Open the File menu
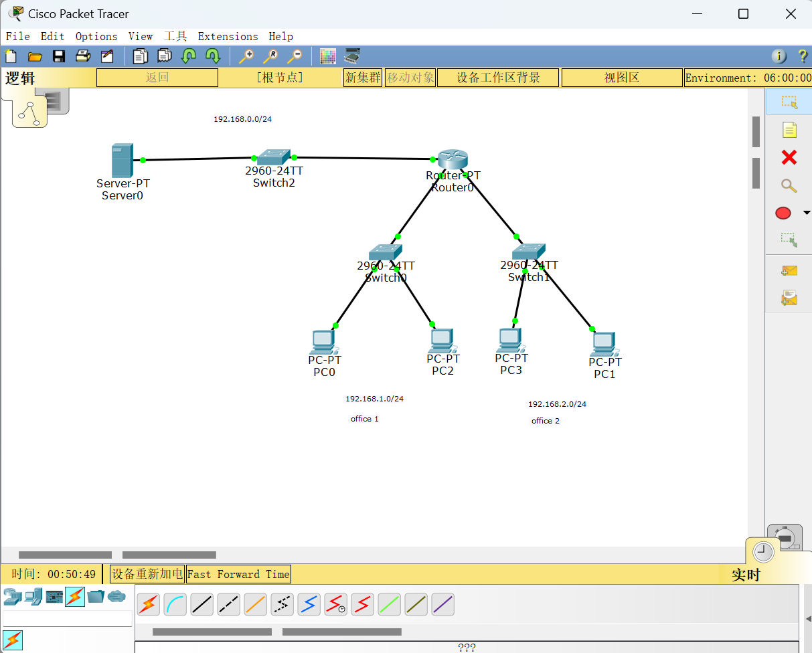 (x=18, y=36)
